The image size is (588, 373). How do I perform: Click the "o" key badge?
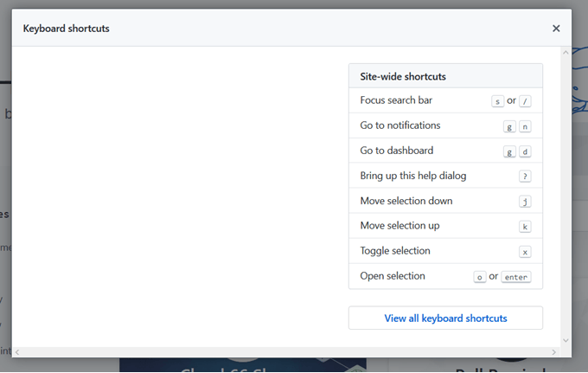[480, 277]
